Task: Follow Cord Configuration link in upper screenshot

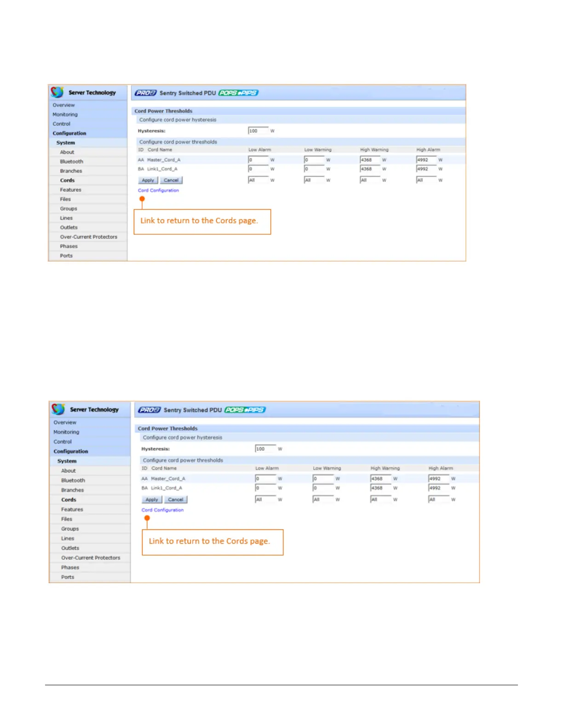Action: coord(158,190)
